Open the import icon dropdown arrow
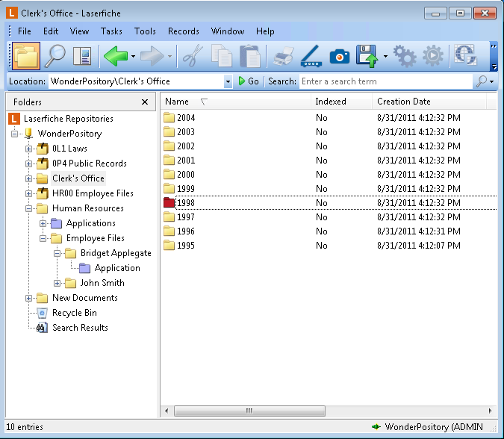 pyautogui.click(x=385, y=57)
